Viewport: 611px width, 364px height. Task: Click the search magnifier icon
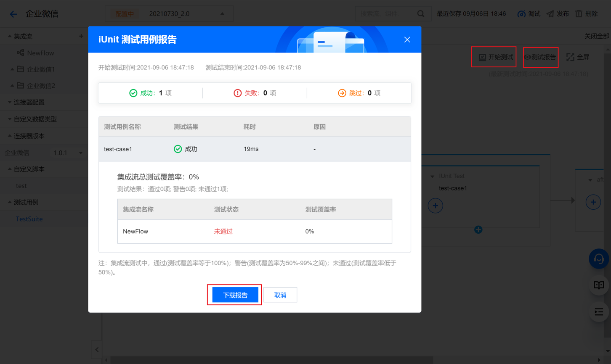click(421, 14)
